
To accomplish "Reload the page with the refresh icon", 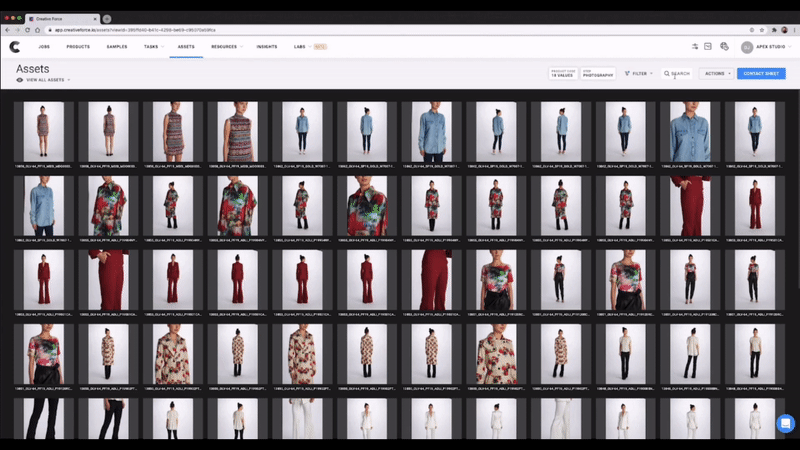I will coord(28,30).
